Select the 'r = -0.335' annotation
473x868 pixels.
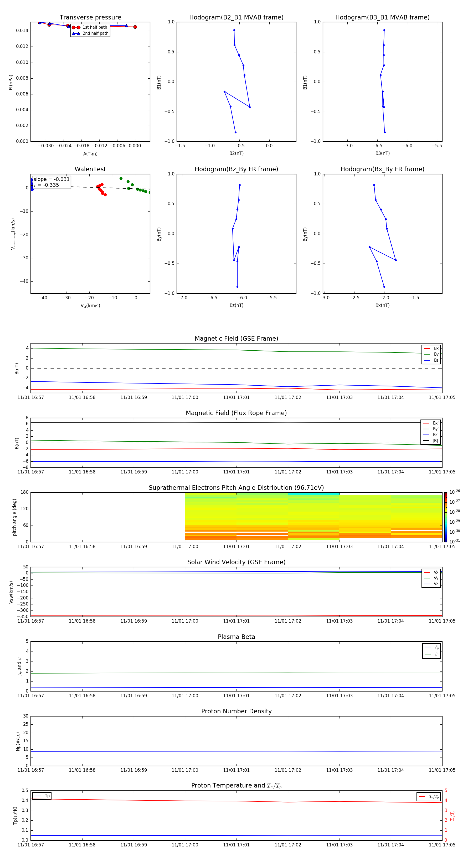[47, 185]
